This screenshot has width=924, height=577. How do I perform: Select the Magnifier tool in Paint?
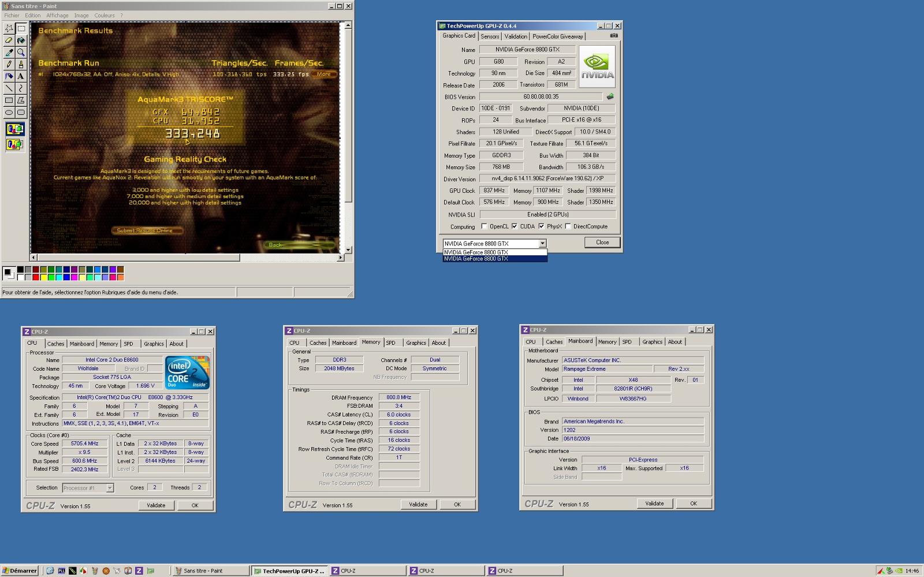[x=21, y=53]
